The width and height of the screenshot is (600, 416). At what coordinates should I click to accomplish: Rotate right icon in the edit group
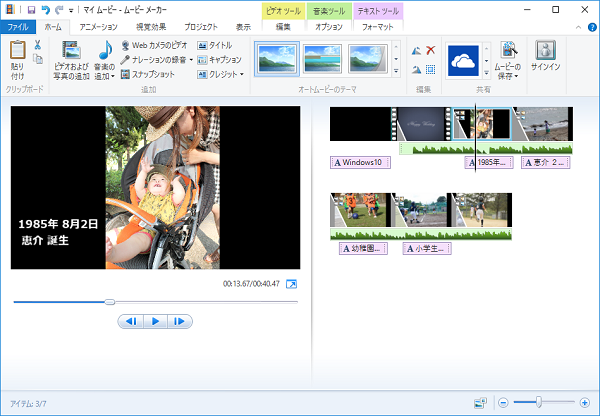tap(416, 69)
